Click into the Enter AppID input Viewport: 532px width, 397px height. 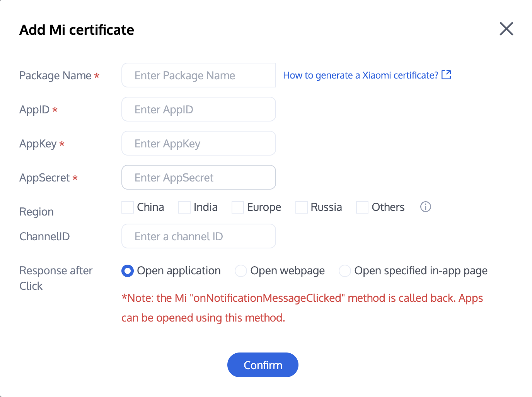click(198, 110)
